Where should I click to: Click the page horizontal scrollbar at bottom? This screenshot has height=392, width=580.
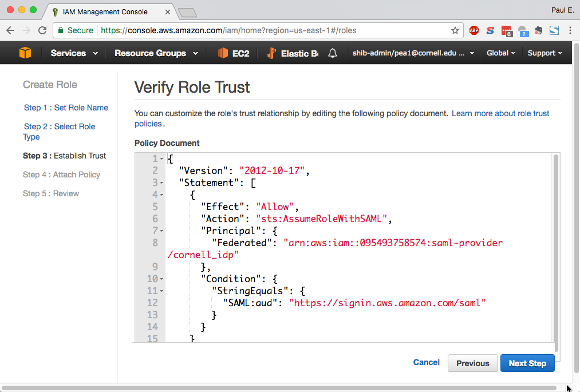pos(279,388)
